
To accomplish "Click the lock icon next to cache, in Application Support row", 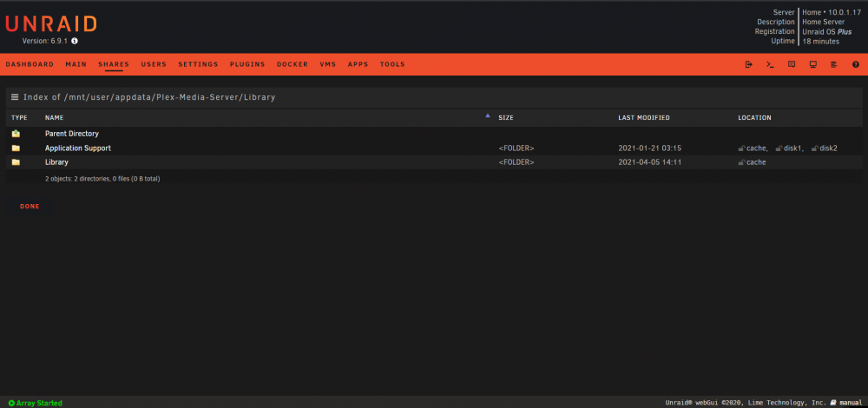I will pos(742,148).
